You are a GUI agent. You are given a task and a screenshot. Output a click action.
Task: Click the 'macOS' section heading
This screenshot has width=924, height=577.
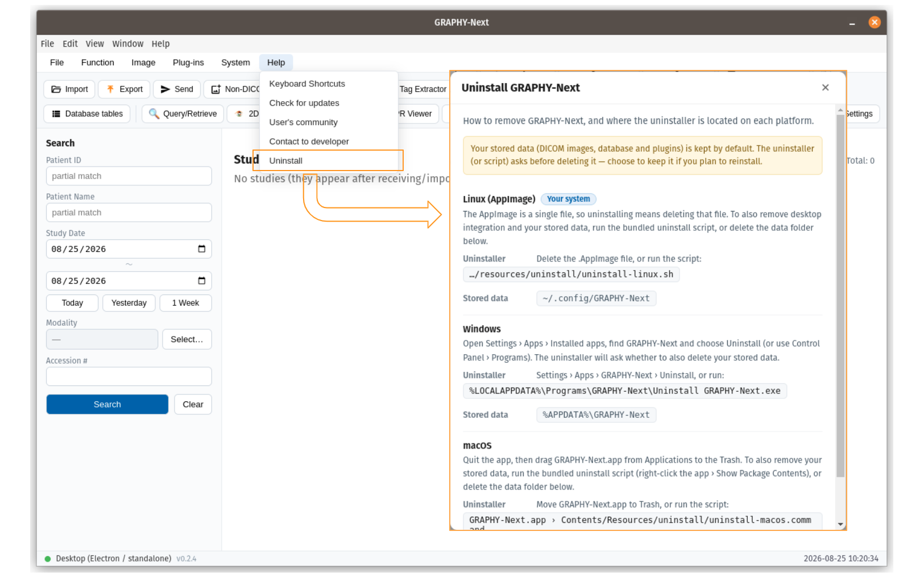[x=477, y=446]
